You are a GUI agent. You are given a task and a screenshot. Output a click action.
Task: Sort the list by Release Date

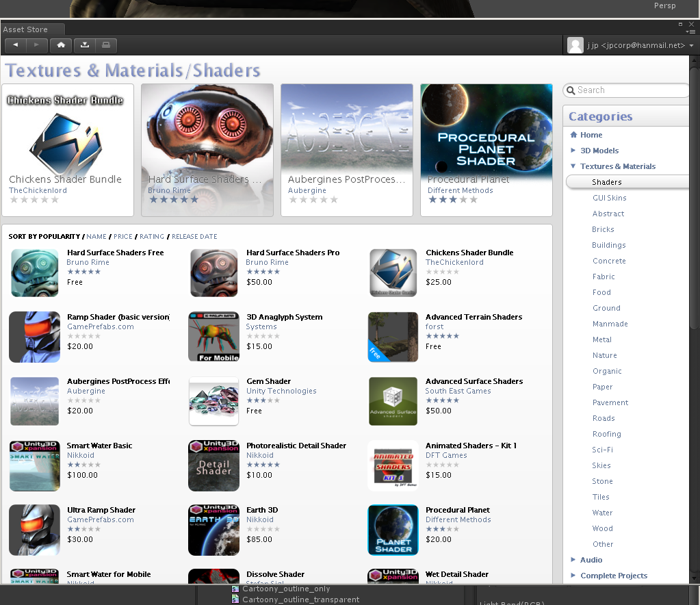pyautogui.click(x=194, y=237)
